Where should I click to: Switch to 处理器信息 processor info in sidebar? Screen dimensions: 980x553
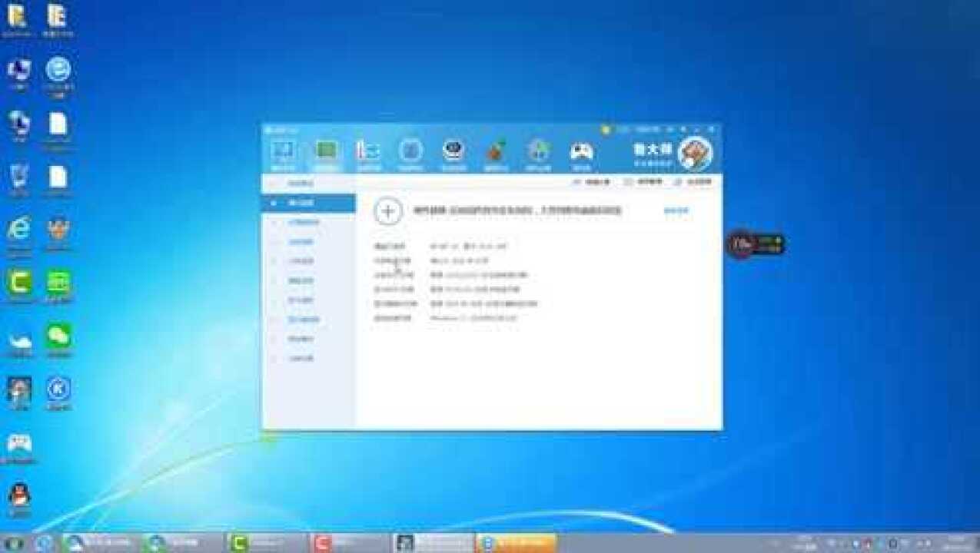(x=303, y=223)
